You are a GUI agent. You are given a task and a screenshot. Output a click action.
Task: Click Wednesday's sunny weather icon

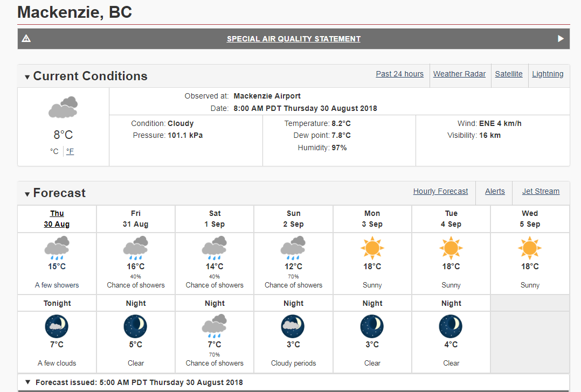530,248
